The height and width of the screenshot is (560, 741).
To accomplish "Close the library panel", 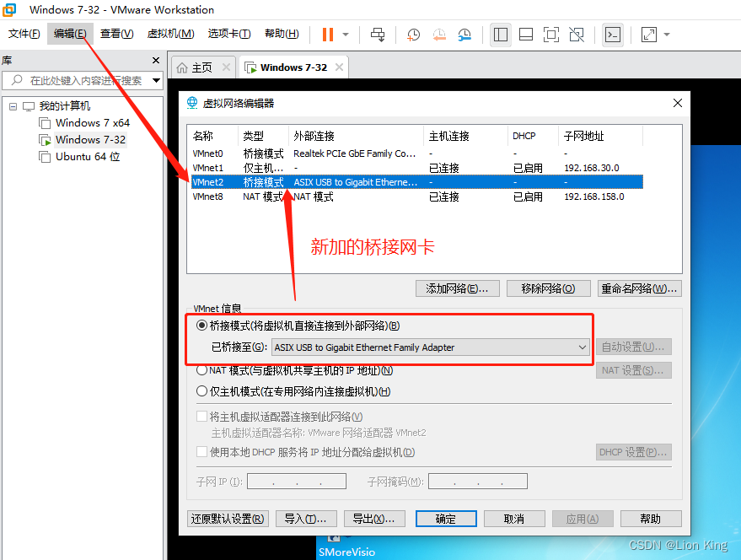I will coord(156,60).
